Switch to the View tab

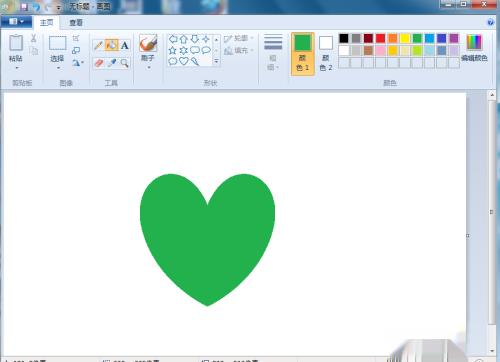(76, 23)
